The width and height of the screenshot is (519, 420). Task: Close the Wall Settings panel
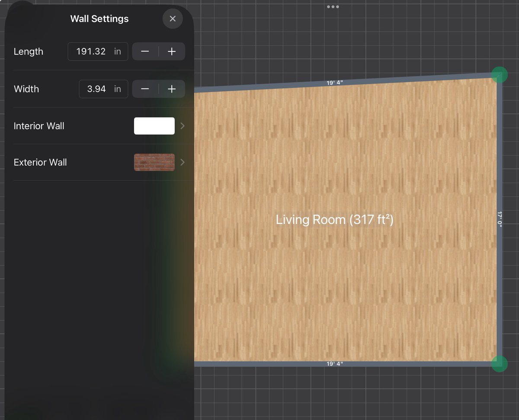173,19
